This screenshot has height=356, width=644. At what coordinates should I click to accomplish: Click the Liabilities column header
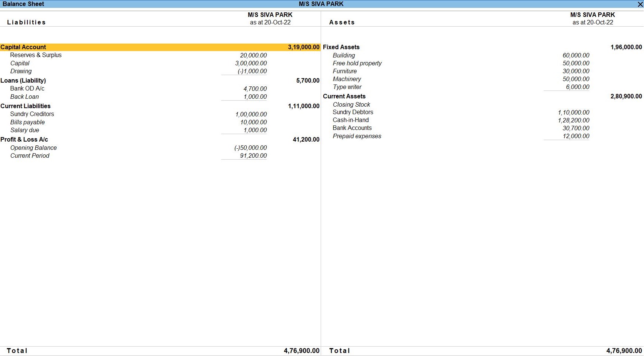pos(26,23)
